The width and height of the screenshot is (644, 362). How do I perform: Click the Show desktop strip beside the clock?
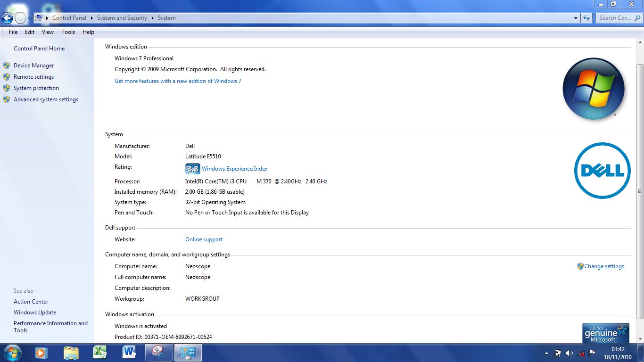point(641,353)
